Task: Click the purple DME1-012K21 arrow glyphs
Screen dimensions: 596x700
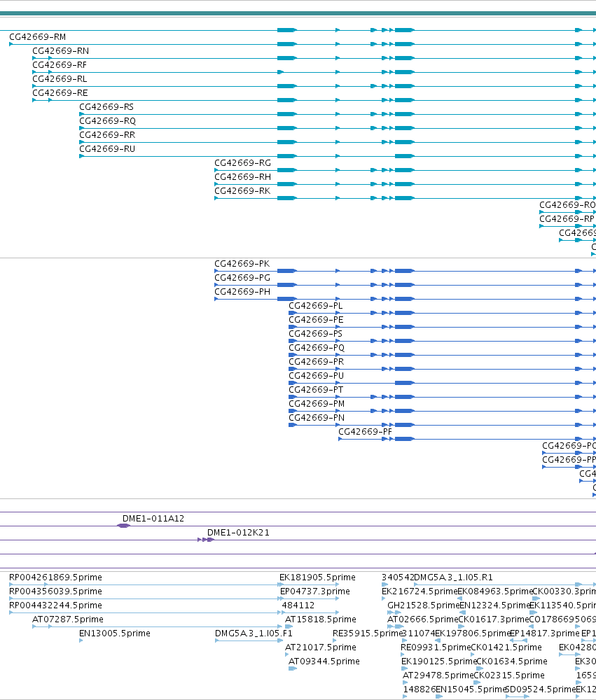Action: click(206, 540)
